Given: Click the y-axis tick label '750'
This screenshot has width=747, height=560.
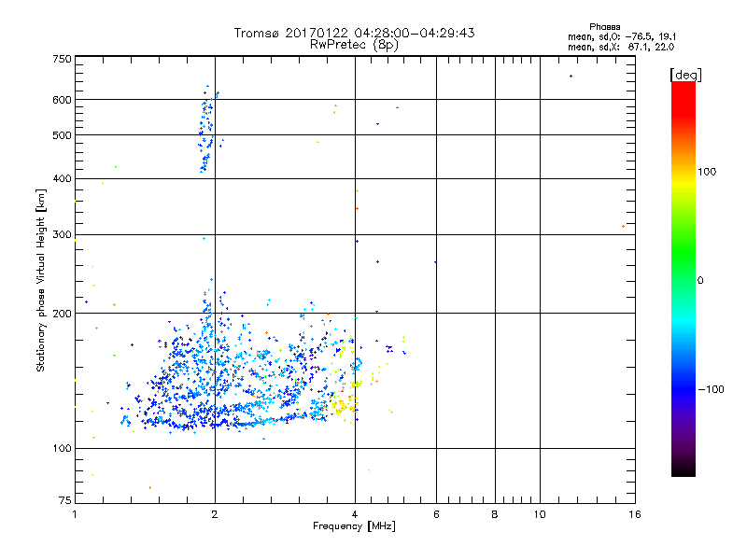Looking at the screenshot, I should click(x=62, y=59).
